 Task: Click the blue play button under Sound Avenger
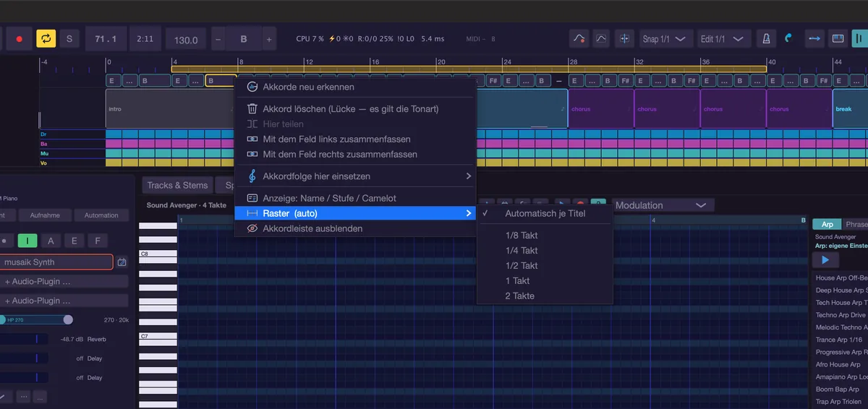[x=827, y=260]
